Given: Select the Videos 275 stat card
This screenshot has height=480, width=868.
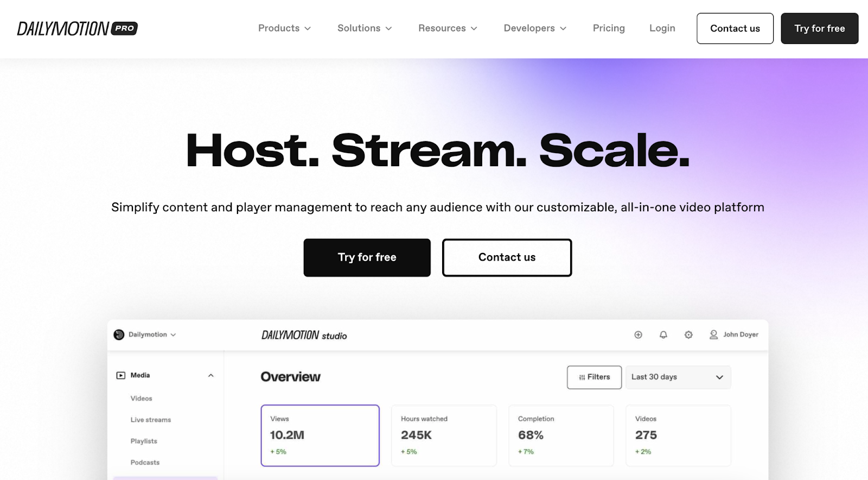Looking at the screenshot, I should tap(678, 435).
